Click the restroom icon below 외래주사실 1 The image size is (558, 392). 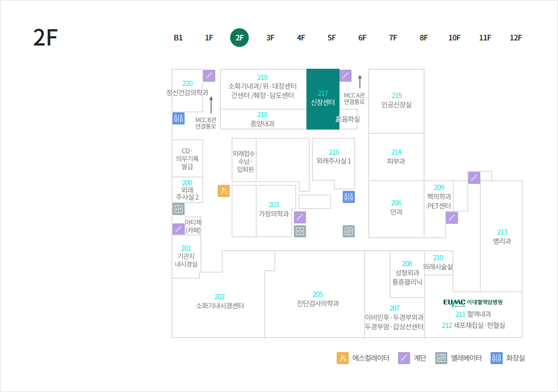click(x=349, y=197)
